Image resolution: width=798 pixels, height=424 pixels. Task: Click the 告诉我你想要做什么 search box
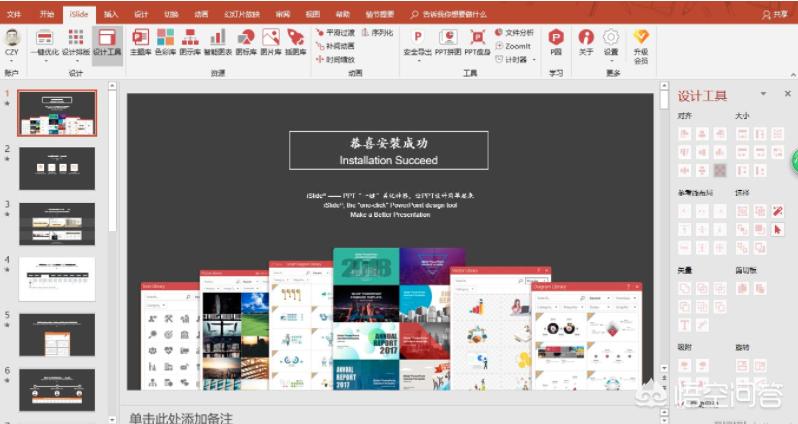point(448,14)
